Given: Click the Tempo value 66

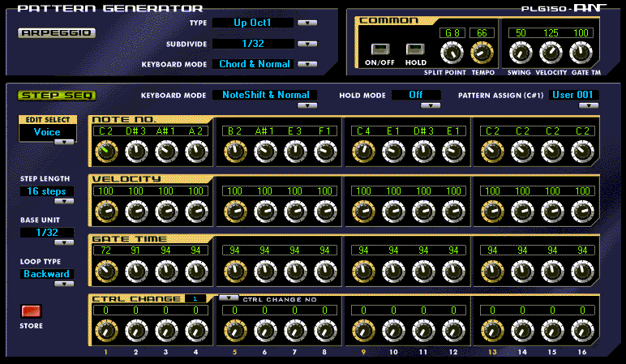Looking at the screenshot, I should [x=482, y=33].
